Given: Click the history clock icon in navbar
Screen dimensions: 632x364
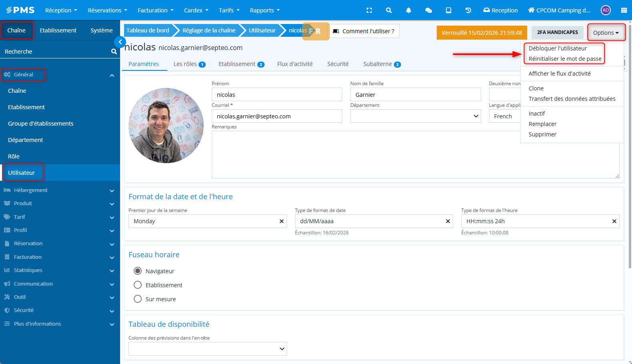Looking at the screenshot, I should coord(468,10).
